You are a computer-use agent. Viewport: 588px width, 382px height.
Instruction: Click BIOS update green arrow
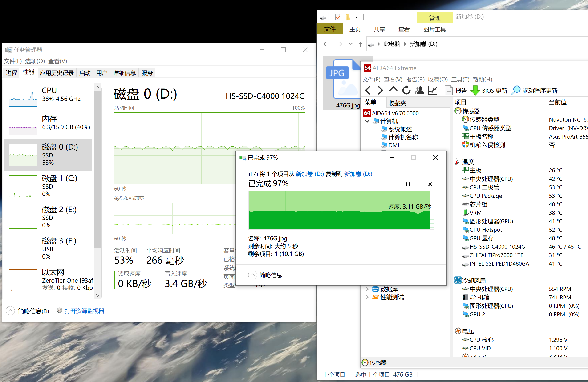[x=475, y=91]
